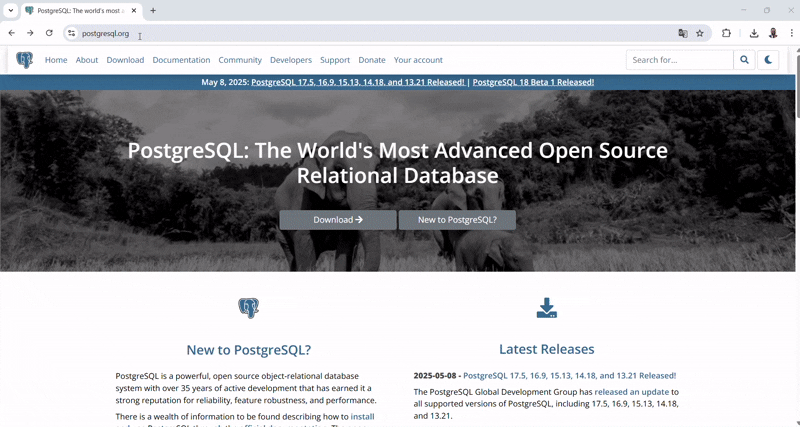Bookmark this page with the star icon
Screen dimensions: 800x427
coord(700,33)
